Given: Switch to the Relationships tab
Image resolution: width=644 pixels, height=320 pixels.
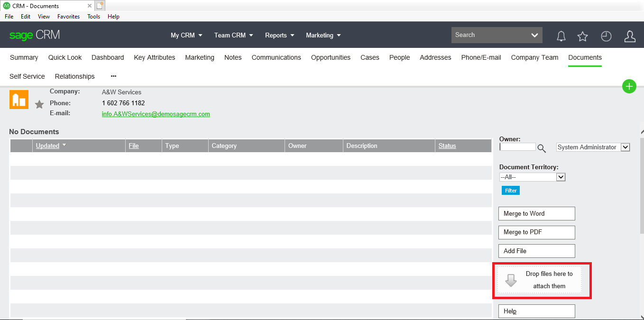Looking at the screenshot, I should click(x=74, y=76).
